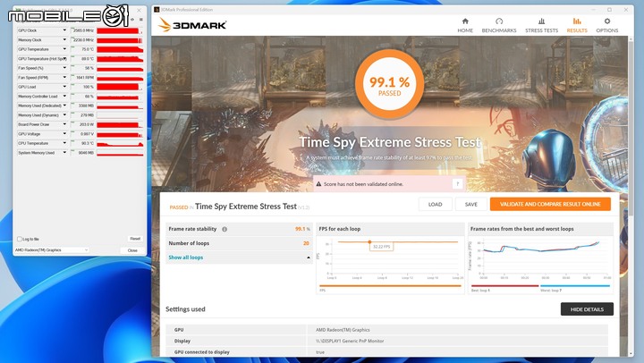644x363 pixels.
Task: Click the Number of loops value 20
Action: [306, 243]
